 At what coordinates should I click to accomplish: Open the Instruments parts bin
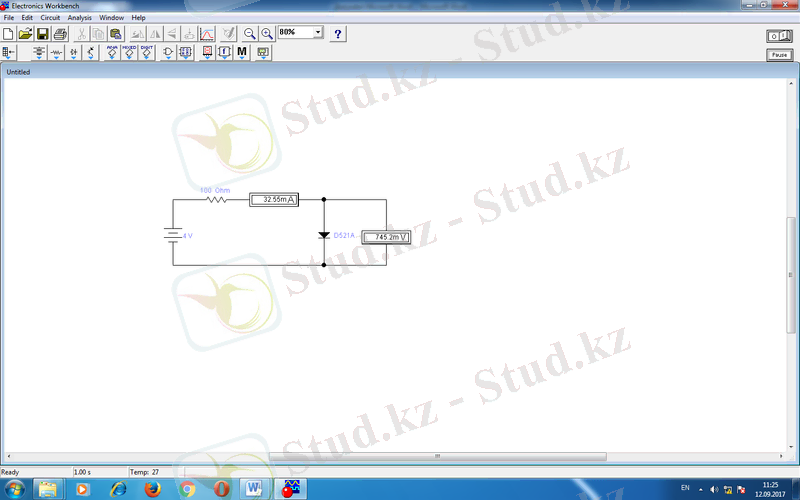click(x=263, y=52)
